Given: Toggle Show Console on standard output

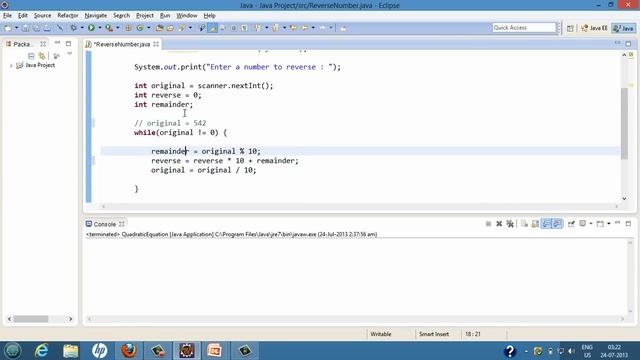Looking at the screenshot, I should coord(546,224).
